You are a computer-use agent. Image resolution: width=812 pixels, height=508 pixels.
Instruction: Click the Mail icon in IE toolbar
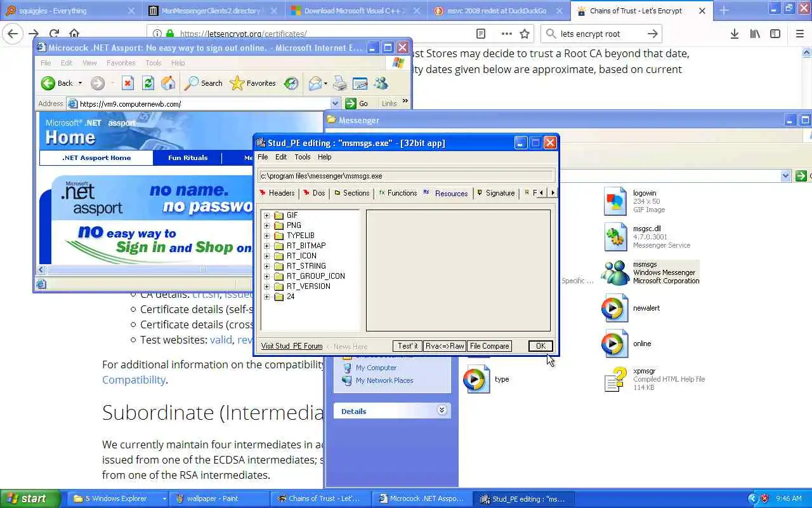pyautogui.click(x=315, y=83)
